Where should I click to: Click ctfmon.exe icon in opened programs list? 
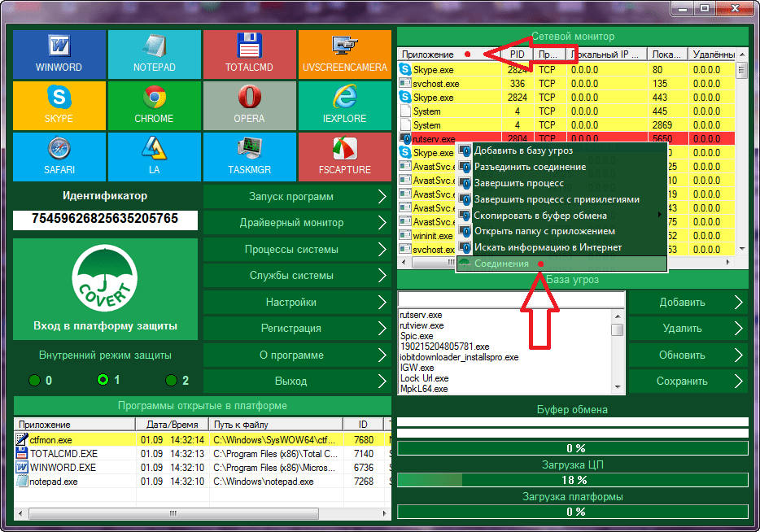pos(22,439)
